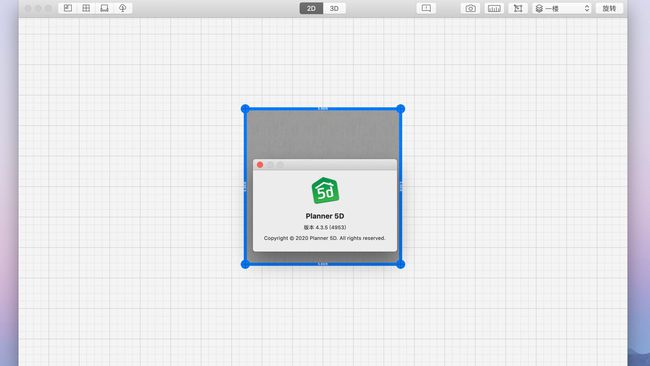Click the Planner 5D green house logo

pyautogui.click(x=325, y=191)
